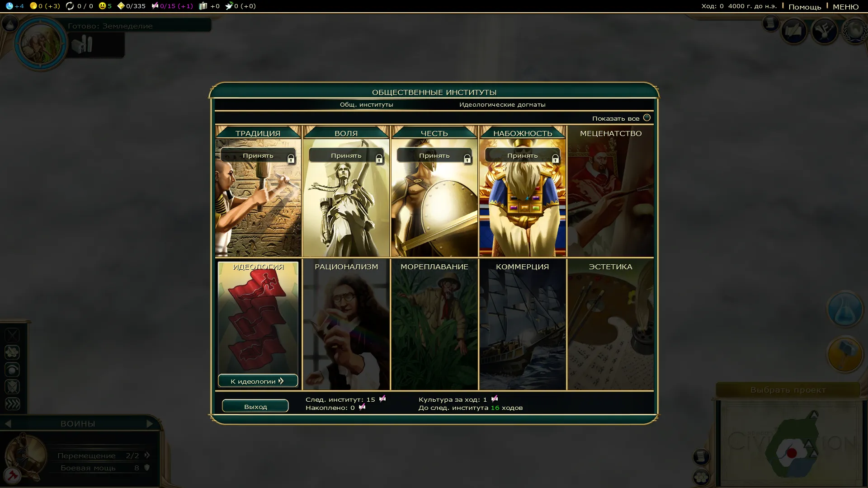Collapse the top-left corner round button
Image resolution: width=868 pixels, height=488 pixels.
click(x=10, y=23)
